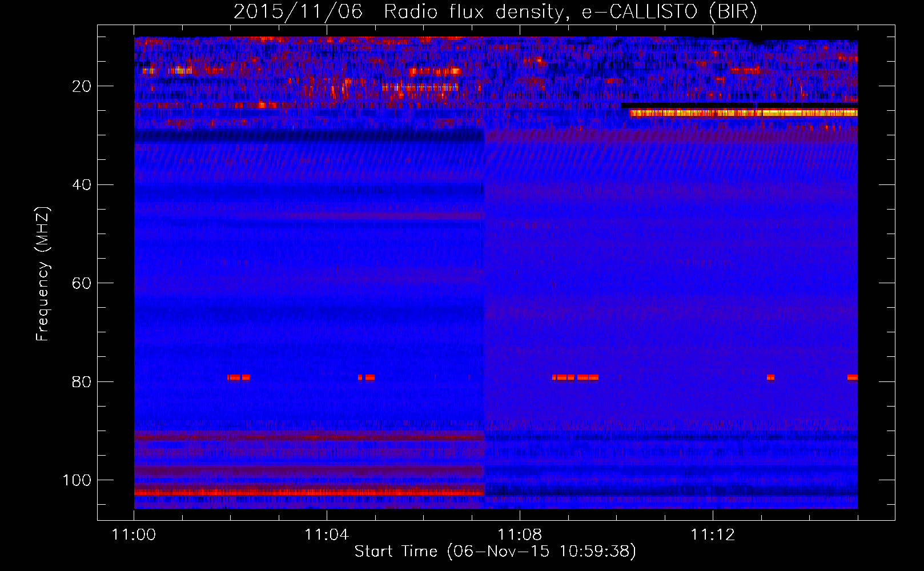
Task: Click the "11:04" time tick label
Action: pyautogui.click(x=327, y=535)
